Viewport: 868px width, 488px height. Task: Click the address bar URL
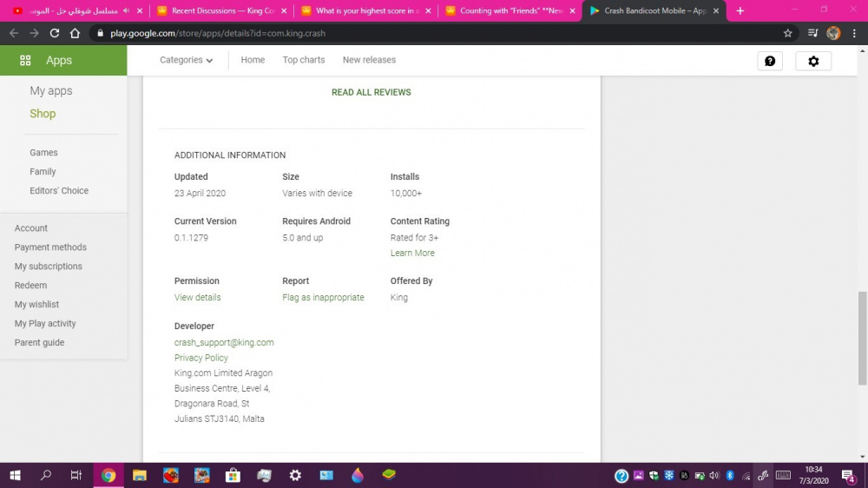(218, 33)
